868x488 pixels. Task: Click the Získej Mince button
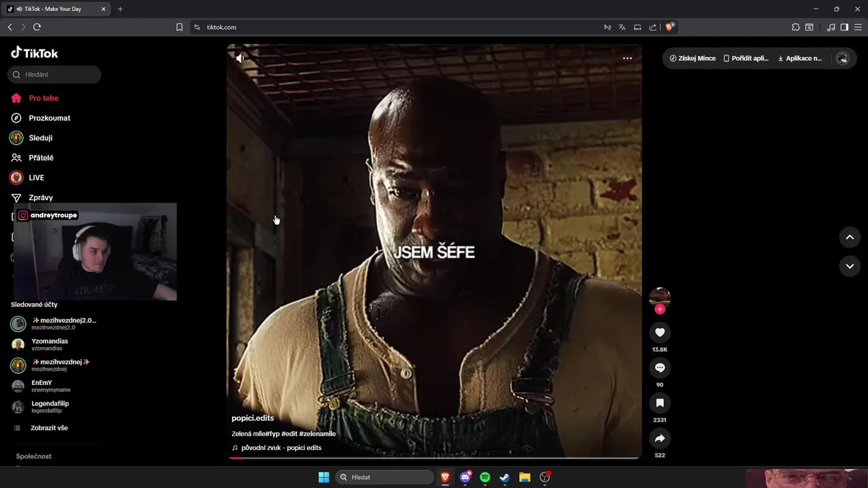(x=692, y=58)
